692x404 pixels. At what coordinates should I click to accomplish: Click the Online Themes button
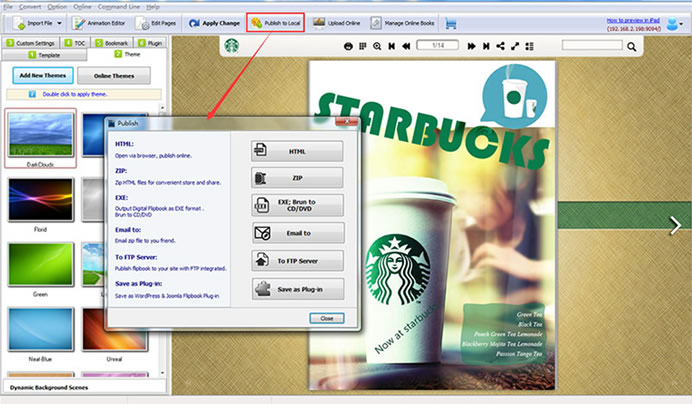pyautogui.click(x=114, y=76)
